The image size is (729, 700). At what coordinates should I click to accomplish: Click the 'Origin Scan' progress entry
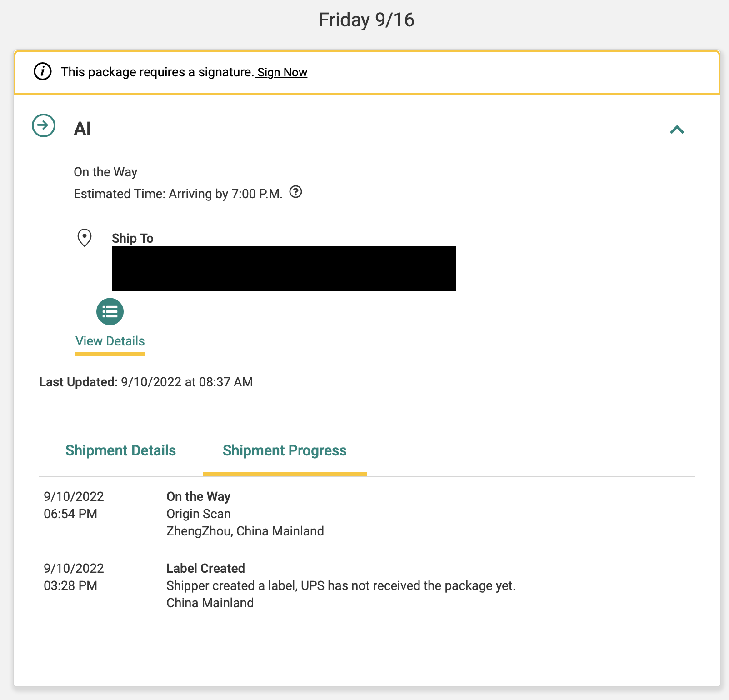pyautogui.click(x=199, y=514)
